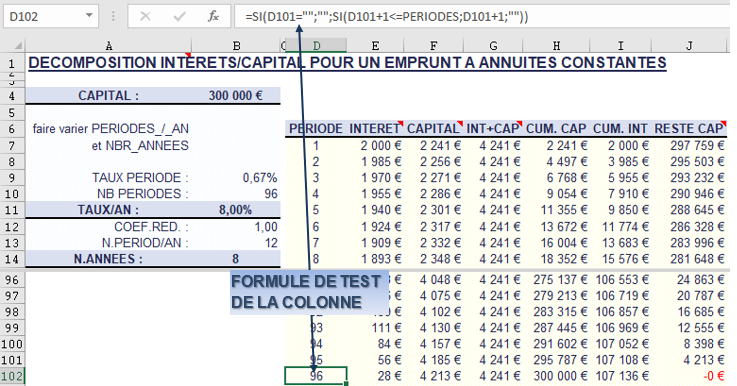Select column A header
The width and height of the screenshot is (737, 386).
tap(109, 46)
